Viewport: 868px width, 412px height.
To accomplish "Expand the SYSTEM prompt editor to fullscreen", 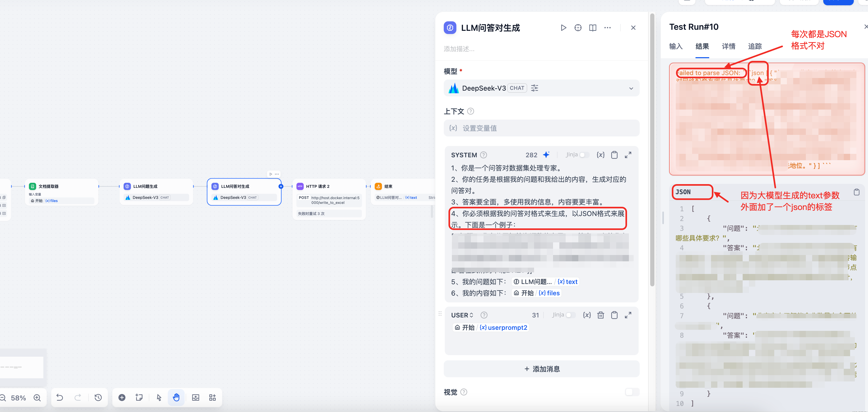I will [628, 155].
